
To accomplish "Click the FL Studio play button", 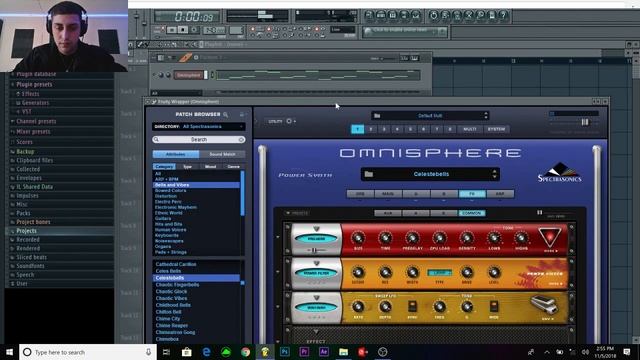I will (172, 30).
